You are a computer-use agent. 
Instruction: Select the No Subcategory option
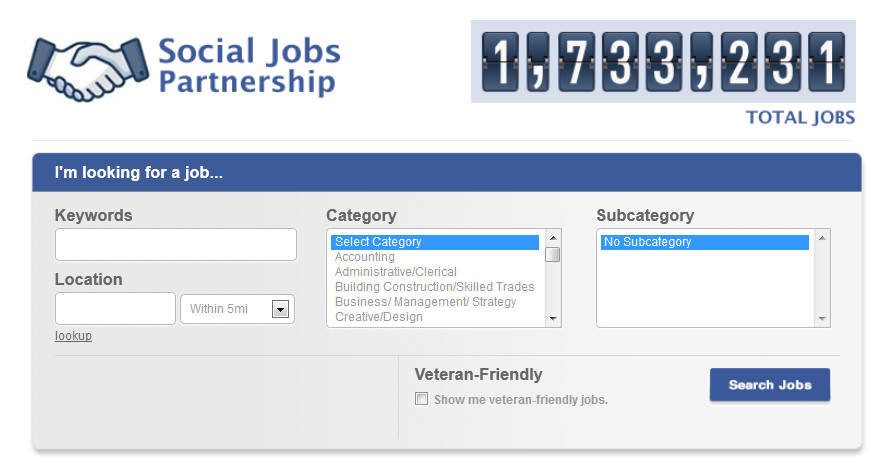coord(647,242)
